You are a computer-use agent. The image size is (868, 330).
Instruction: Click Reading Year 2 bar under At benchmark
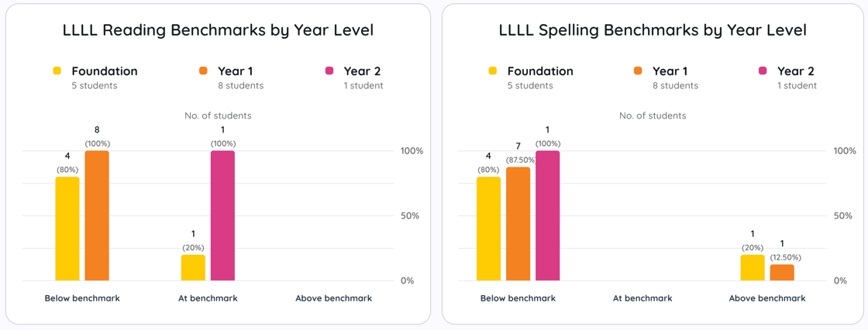click(222, 215)
